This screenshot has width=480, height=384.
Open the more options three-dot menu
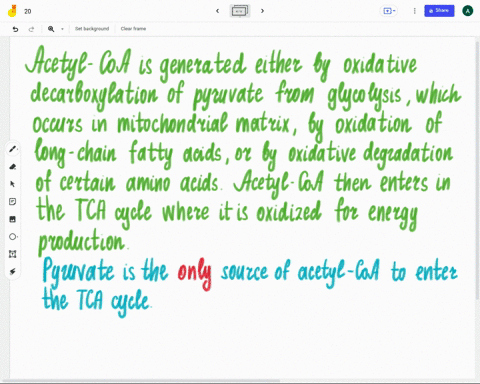click(414, 11)
